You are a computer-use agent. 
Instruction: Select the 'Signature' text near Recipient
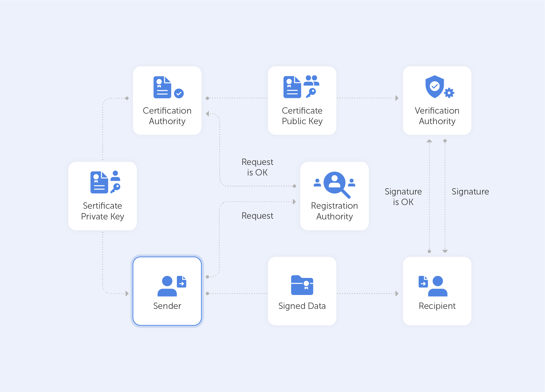(x=470, y=192)
